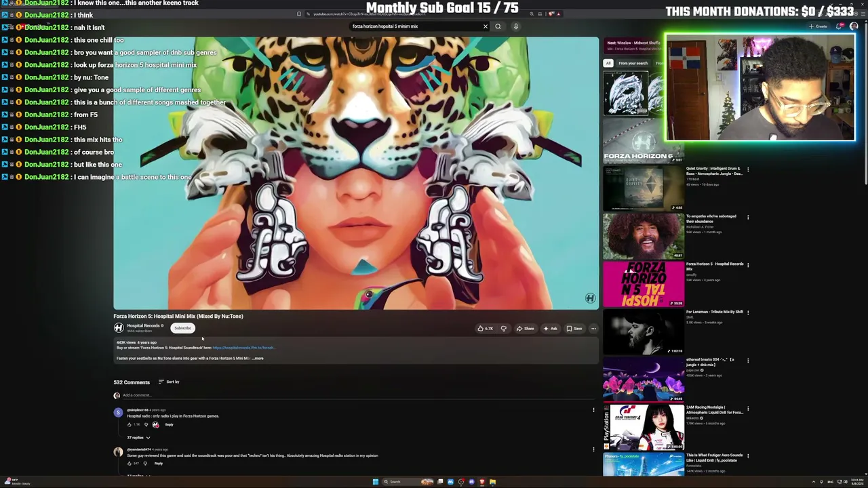Dislike the Forza Horizon 5 mix video
The width and height of the screenshot is (868, 488).
click(x=503, y=329)
